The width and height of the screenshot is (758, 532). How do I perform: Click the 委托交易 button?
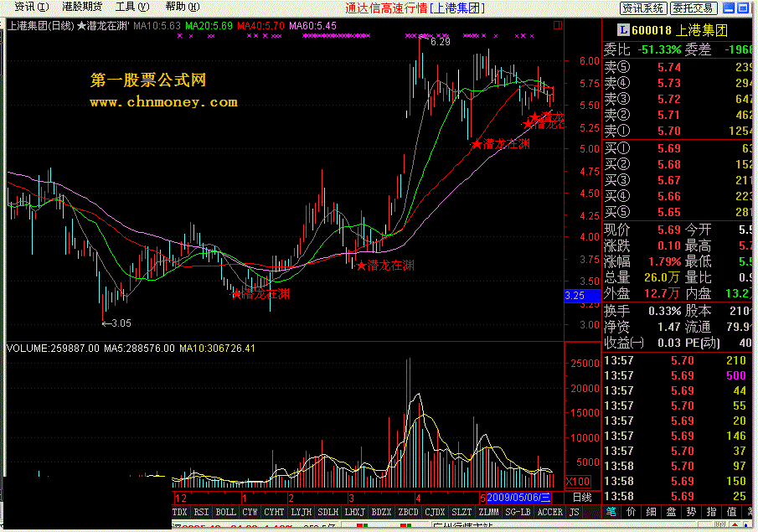(x=694, y=8)
